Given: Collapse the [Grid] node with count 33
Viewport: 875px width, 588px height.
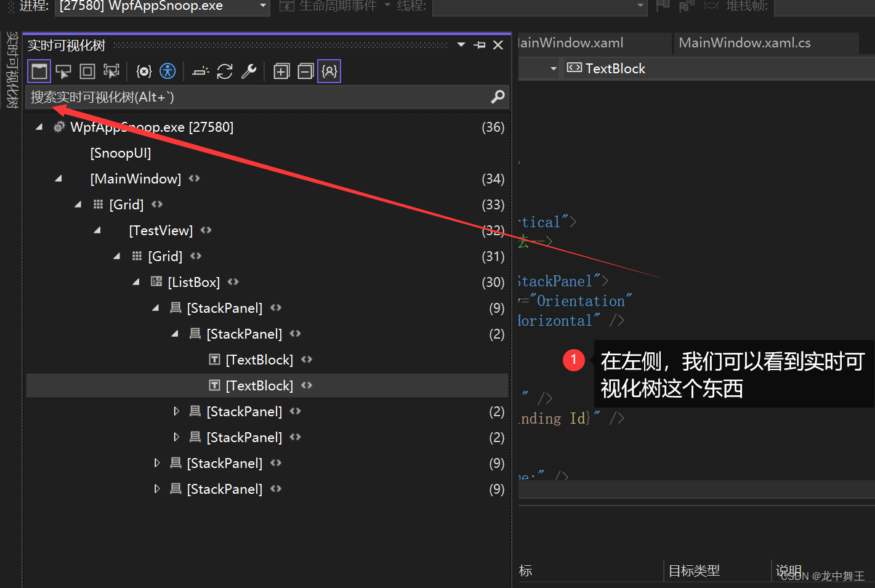Looking at the screenshot, I should (x=78, y=204).
